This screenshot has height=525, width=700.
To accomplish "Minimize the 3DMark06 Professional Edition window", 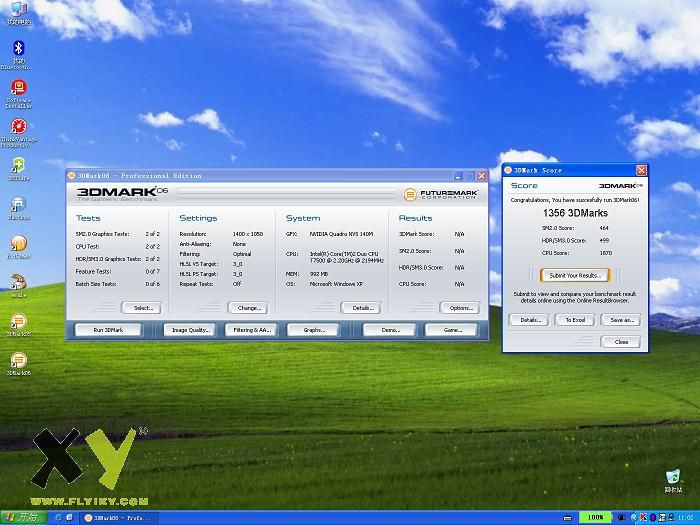I will 458,176.
